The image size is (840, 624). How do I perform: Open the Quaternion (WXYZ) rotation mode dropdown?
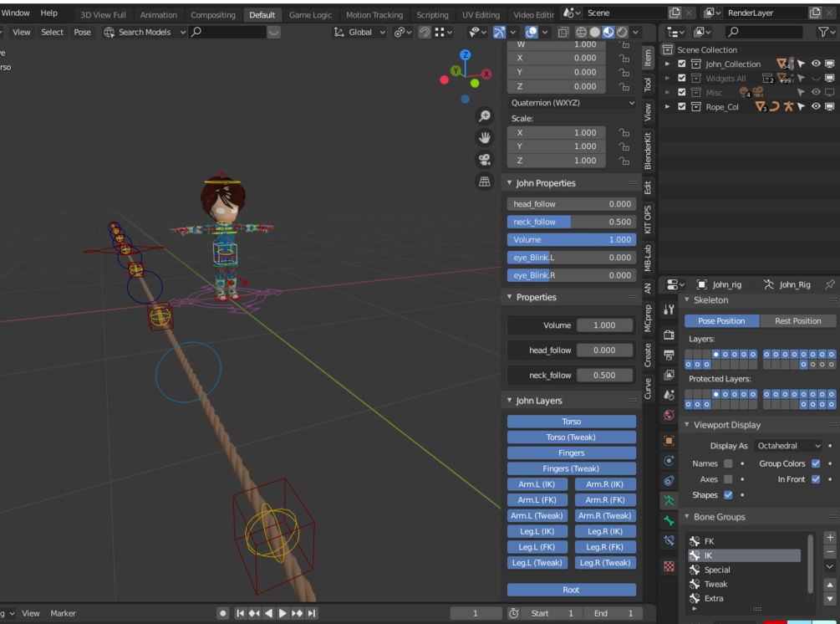tap(572, 103)
